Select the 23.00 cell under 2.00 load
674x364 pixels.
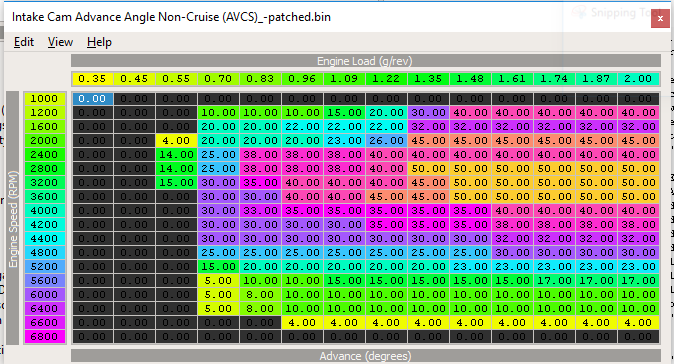coord(638,266)
